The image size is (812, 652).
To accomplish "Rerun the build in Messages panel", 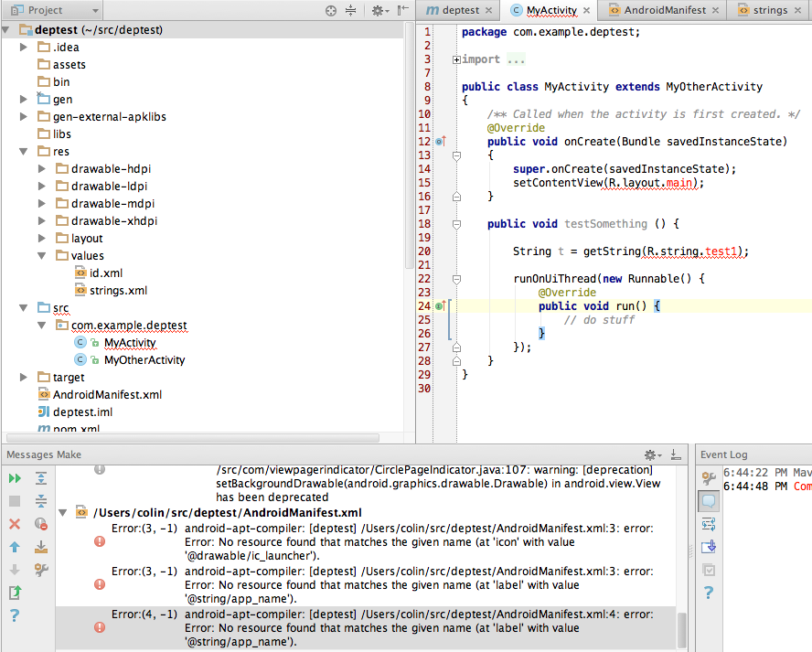I will tap(15, 478).
